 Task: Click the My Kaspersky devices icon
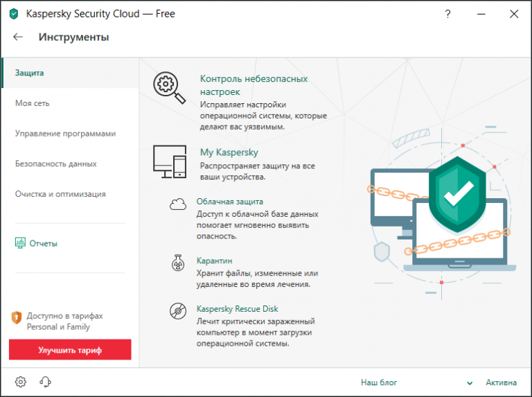click(170, 161)
